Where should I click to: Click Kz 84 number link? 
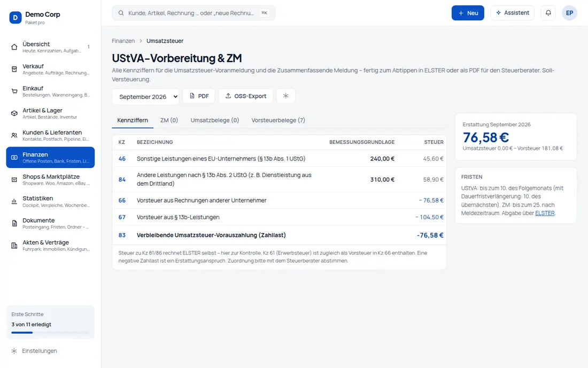point(122,180)
